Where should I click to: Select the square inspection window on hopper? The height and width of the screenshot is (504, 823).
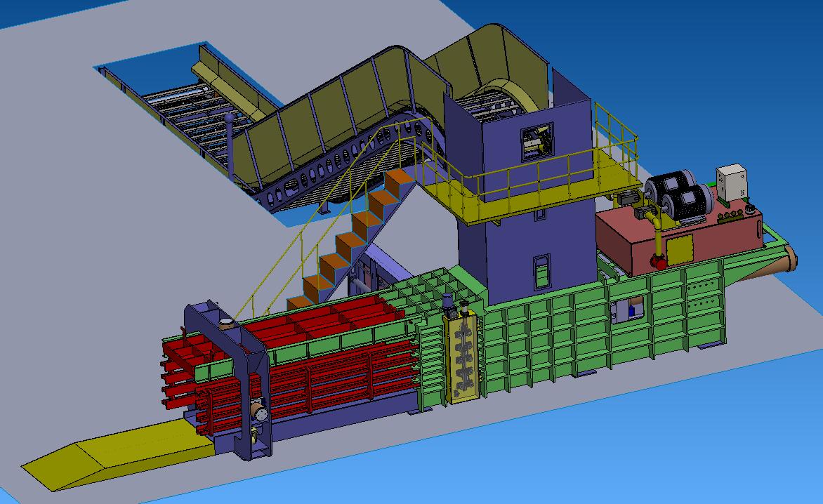click(x=537, y=142)
